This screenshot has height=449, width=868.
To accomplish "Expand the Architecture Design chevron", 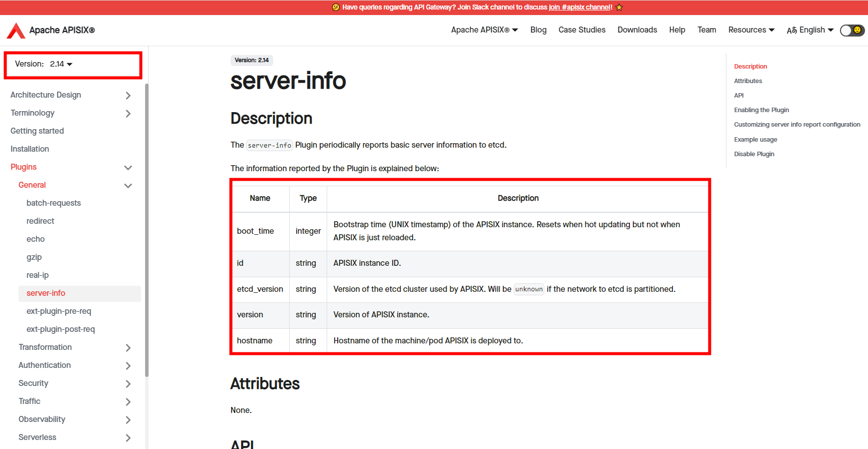I will 128,95.
